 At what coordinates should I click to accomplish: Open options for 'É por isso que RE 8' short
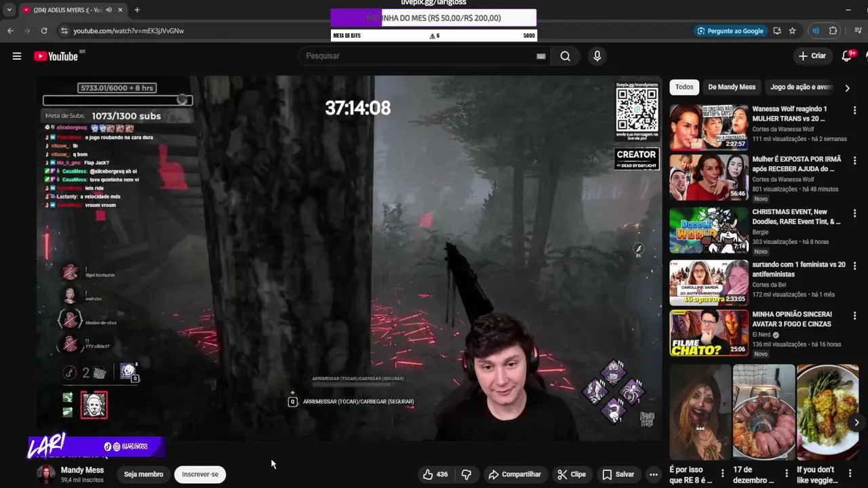point(722,472)
